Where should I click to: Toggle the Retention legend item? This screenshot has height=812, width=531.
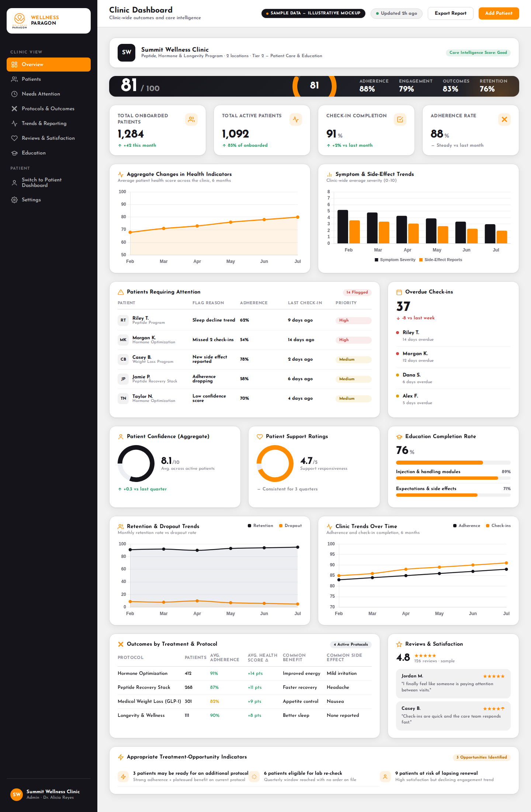click(x=260, y=526)
